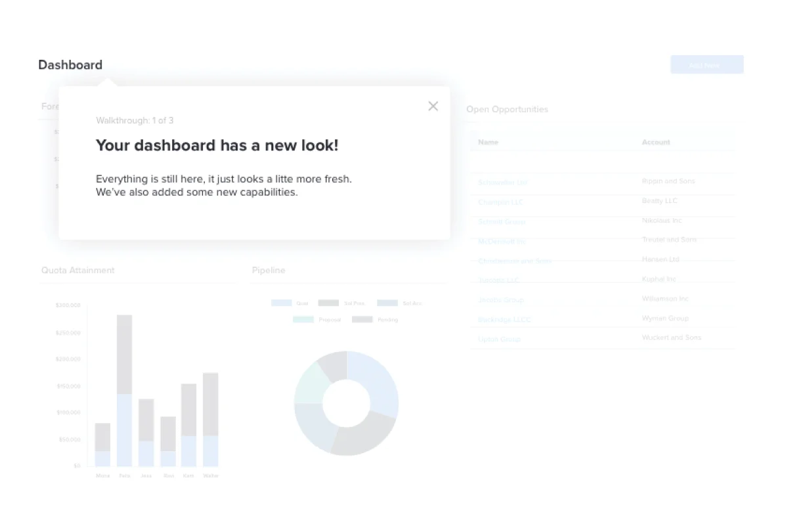
Task: Select the Upton Group opportunity link
Action: click(x=499, y=340)
